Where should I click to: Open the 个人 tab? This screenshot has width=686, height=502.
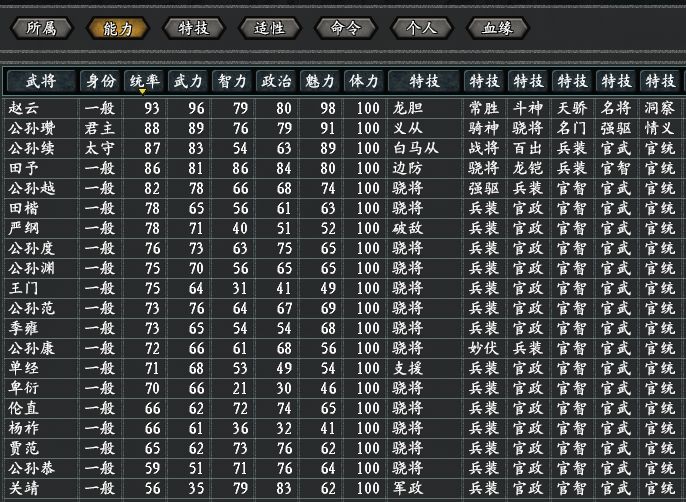tap(422, 28)
